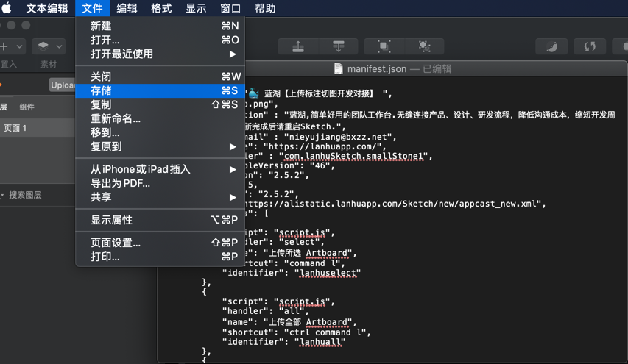This screenshot has height=364, width=628.
Task: Click the Sketch insert plus icon
Action: click(x=4, y=46)
